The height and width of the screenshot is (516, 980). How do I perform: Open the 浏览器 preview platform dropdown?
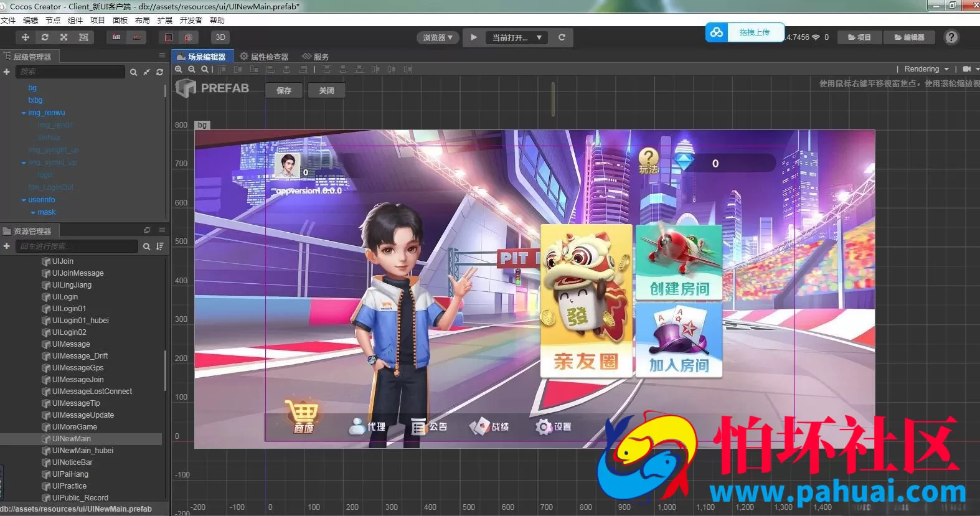(x=438, y=37)
